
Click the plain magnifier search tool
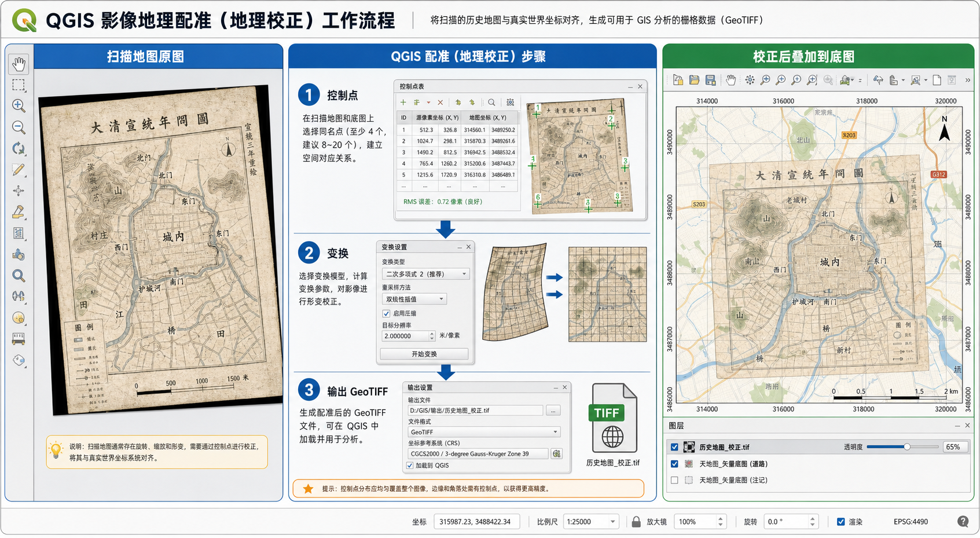coord(19,276)
